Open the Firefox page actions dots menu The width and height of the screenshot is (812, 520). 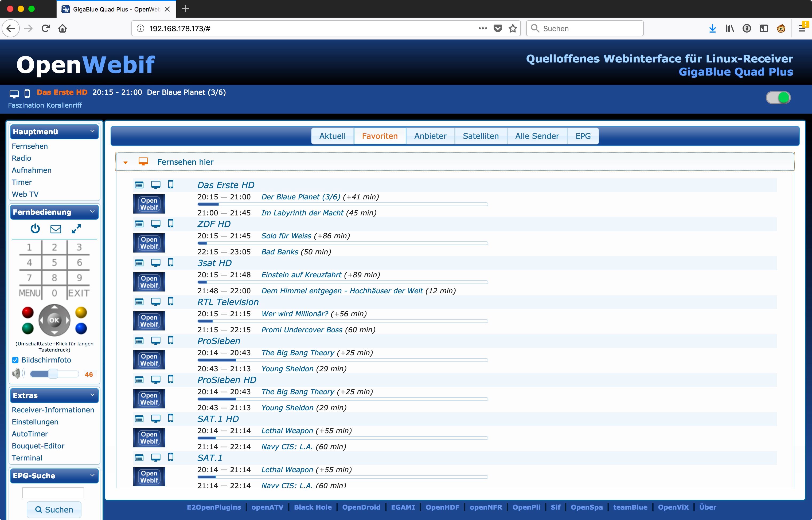tap(483, 28)
